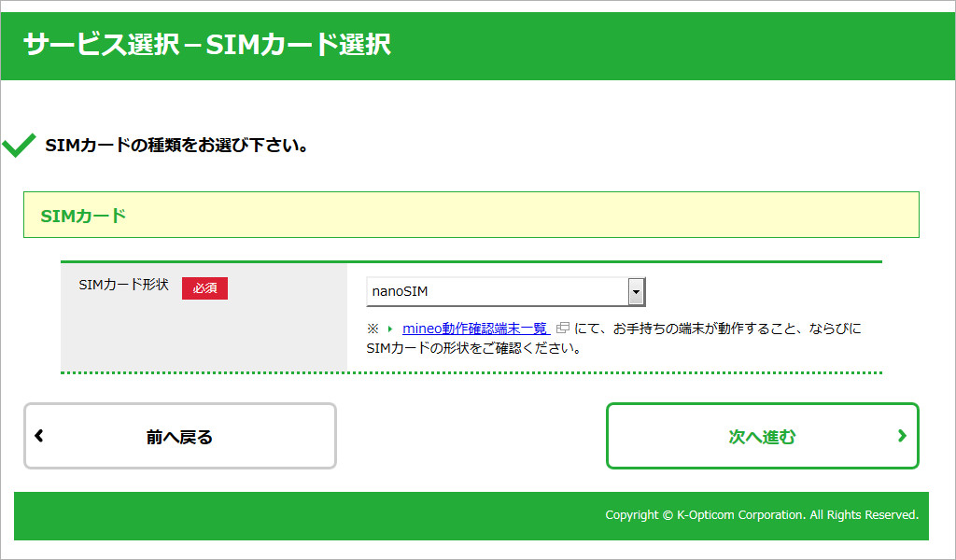
Task: Click the K-Opticom copyright footer text
Action: 762,515
